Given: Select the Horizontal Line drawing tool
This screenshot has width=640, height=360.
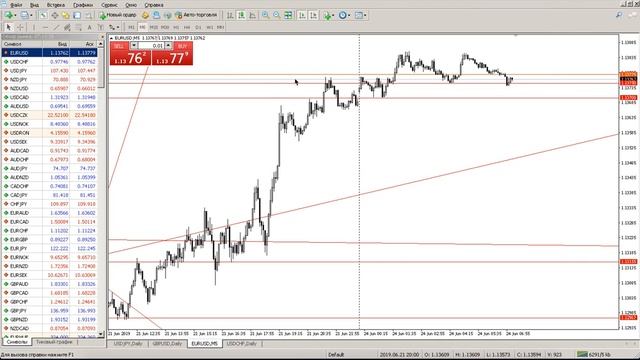Looking at the screenshot, I should [x=45, y=27].
